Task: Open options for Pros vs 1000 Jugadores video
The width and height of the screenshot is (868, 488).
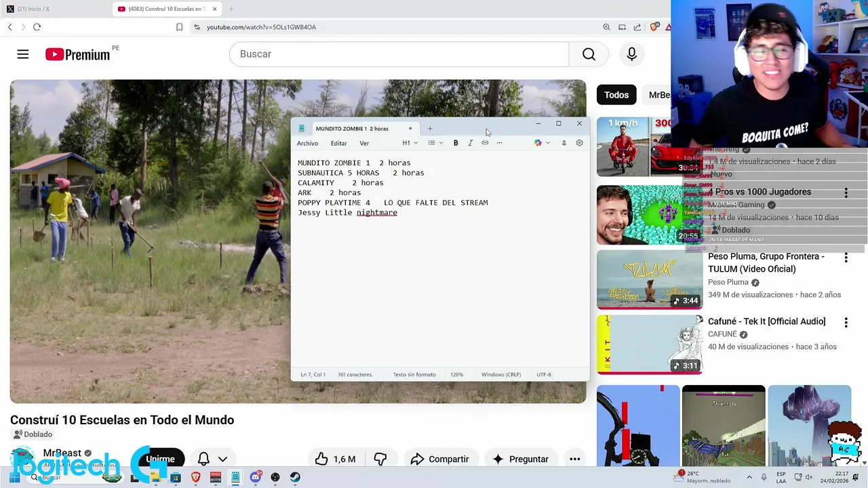Action: pos(846,193)
